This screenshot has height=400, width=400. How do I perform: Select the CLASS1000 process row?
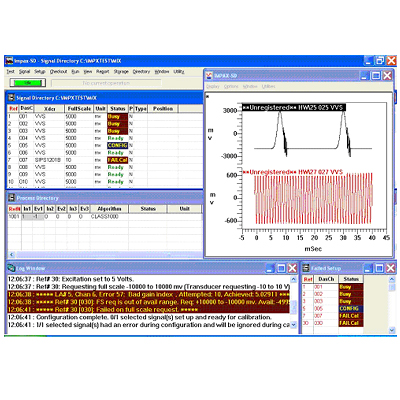[x=104, y=217]
